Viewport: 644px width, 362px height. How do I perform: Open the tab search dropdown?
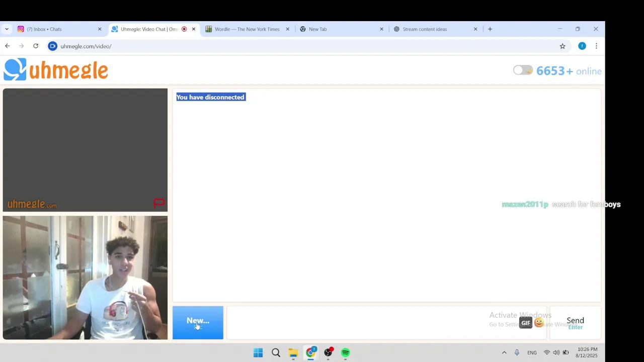point(7,29)
